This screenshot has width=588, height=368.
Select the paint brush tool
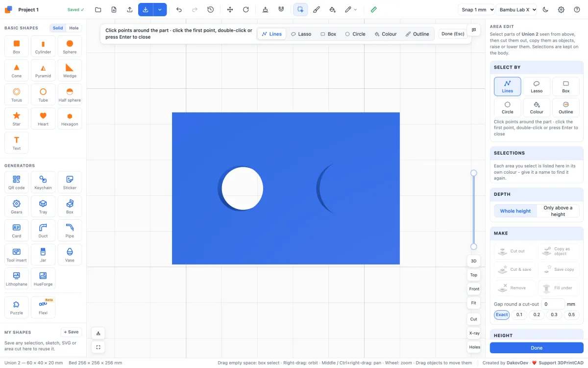[x=316, y=10]
